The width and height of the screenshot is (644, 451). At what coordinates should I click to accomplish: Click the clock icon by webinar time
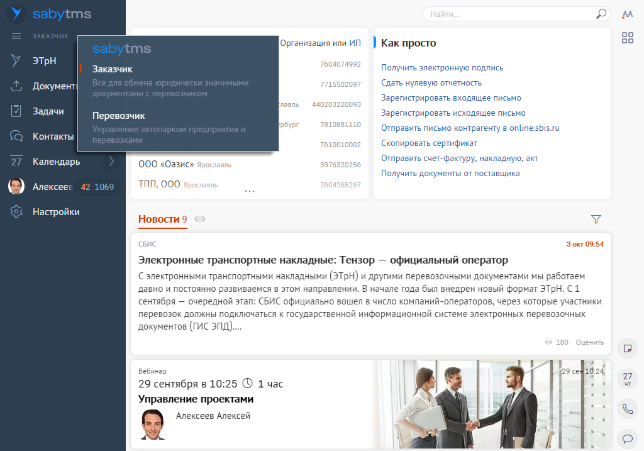click(x=248, y=383)
